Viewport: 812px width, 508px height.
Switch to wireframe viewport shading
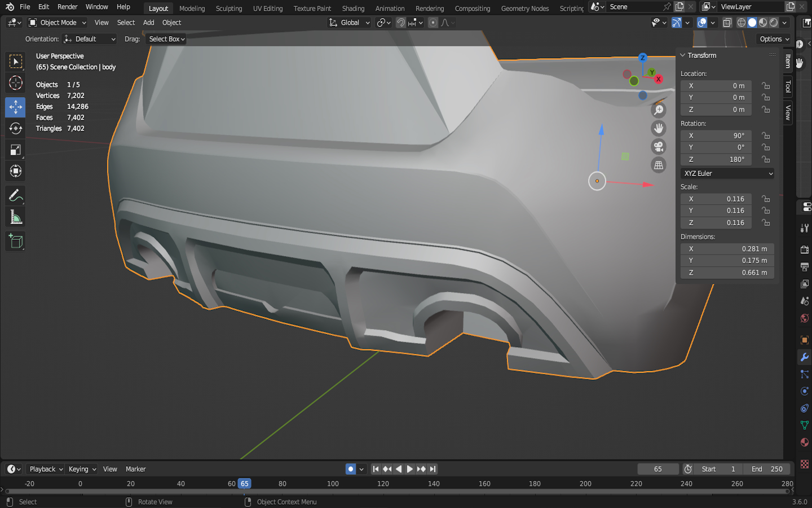(742, 23)
